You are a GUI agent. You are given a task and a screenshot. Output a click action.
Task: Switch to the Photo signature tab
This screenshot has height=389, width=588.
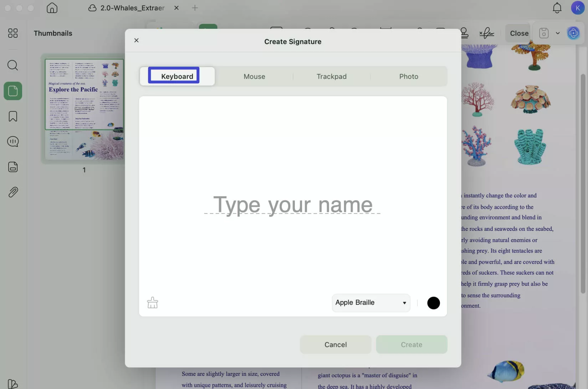pos(409,76)
